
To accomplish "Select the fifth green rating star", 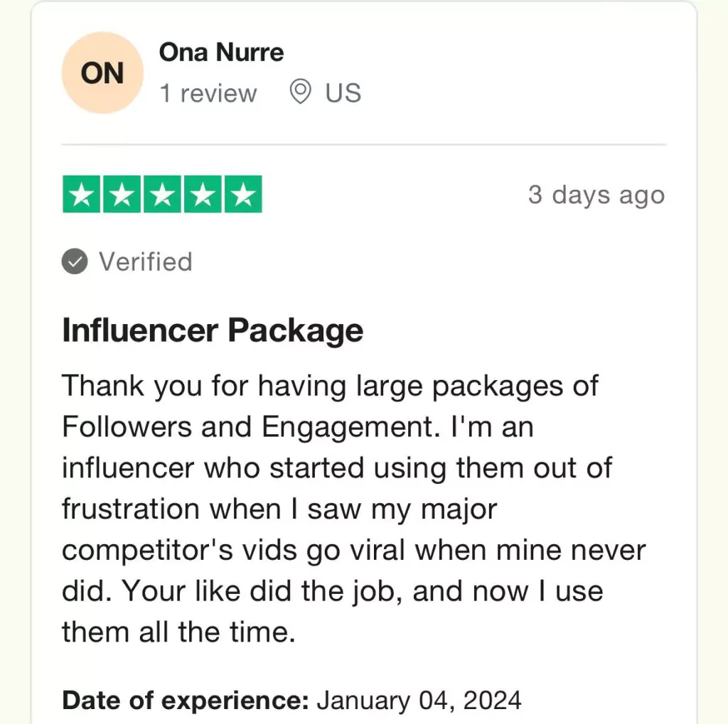I will click(243, 195).
